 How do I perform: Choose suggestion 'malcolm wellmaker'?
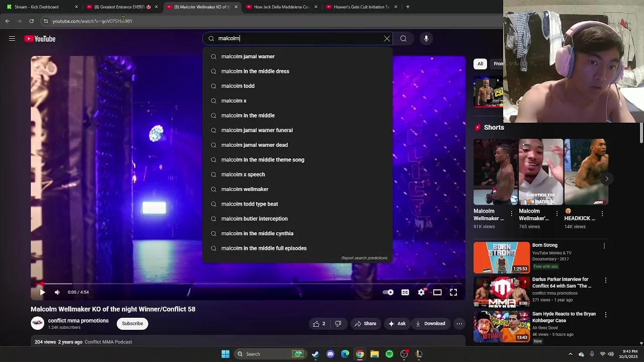point(298,189)
